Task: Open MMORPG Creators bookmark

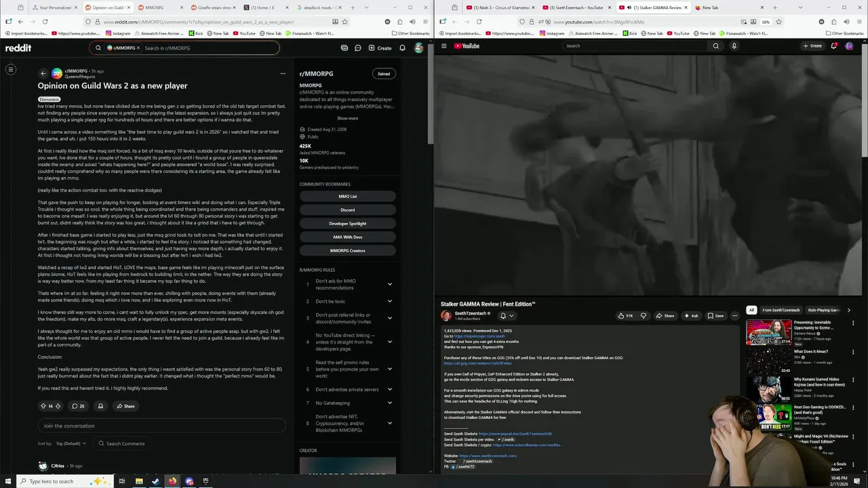Action: pos(347,251)
